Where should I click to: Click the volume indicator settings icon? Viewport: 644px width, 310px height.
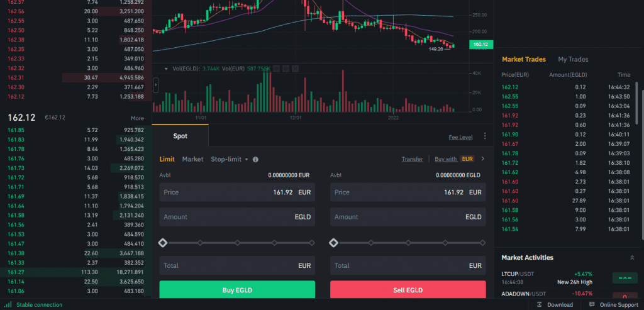click(285, 68)
